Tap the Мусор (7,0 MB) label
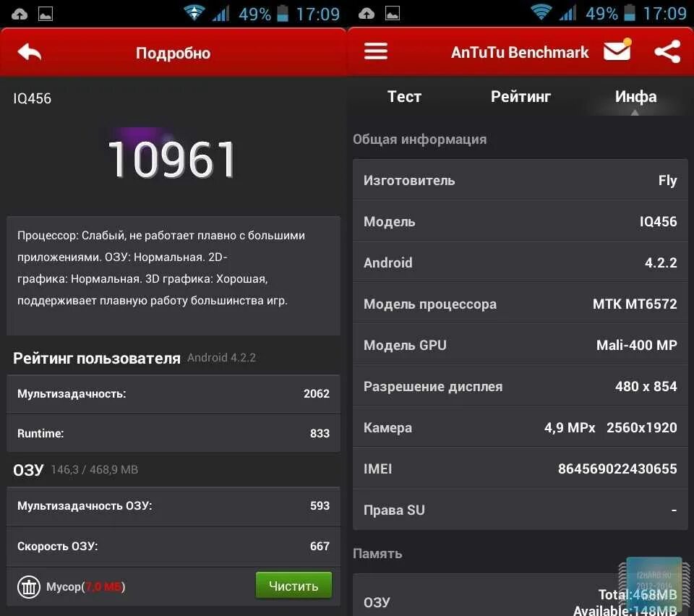Viewport: 694px width, 616px height. click(86, 587)
